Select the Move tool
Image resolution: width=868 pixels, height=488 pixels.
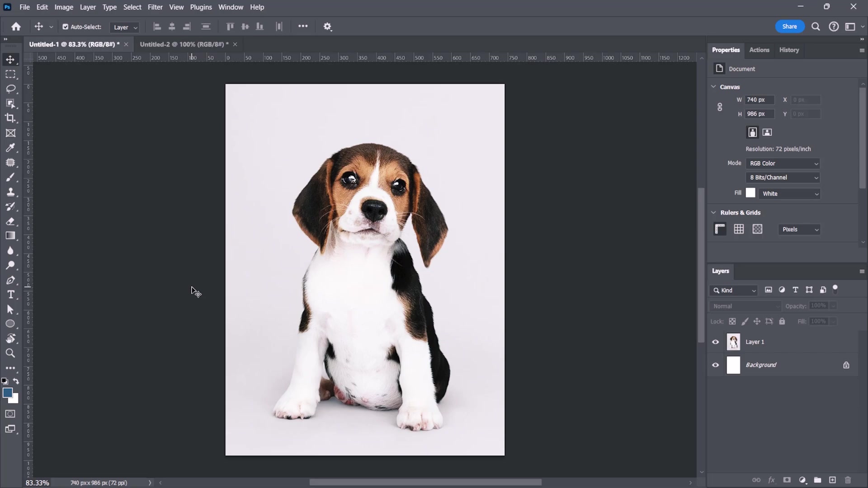tap(10, 60)
